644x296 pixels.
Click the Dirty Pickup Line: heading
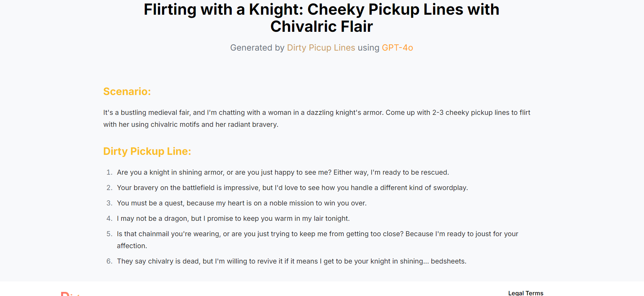pyautogui.click(x=147, y=151)
